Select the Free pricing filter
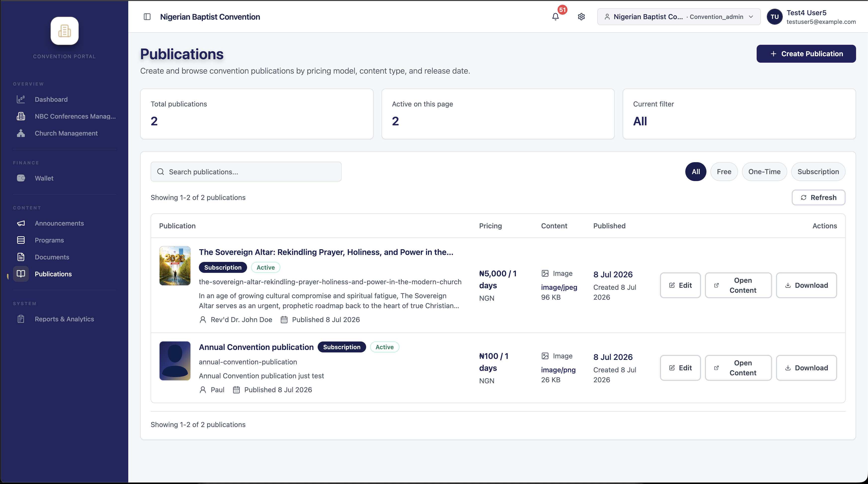868x484 pixels. click(724, 172)
